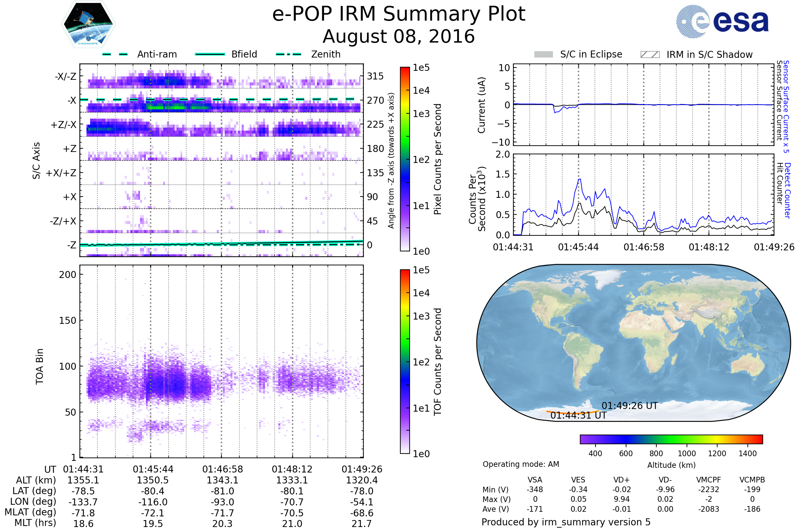The width and height of the screenshot is (798, 532).
Task: Click the Operating mode: AM text
Action: (521, 464)
